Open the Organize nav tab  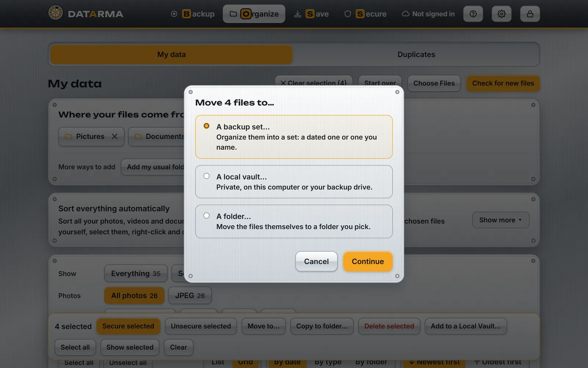(x=254, y=14)
